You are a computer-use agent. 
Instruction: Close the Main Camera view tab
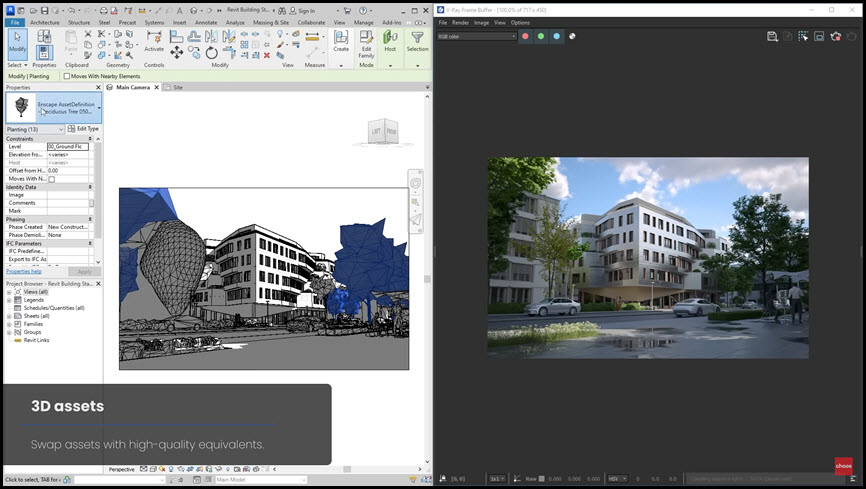[156, 87]
